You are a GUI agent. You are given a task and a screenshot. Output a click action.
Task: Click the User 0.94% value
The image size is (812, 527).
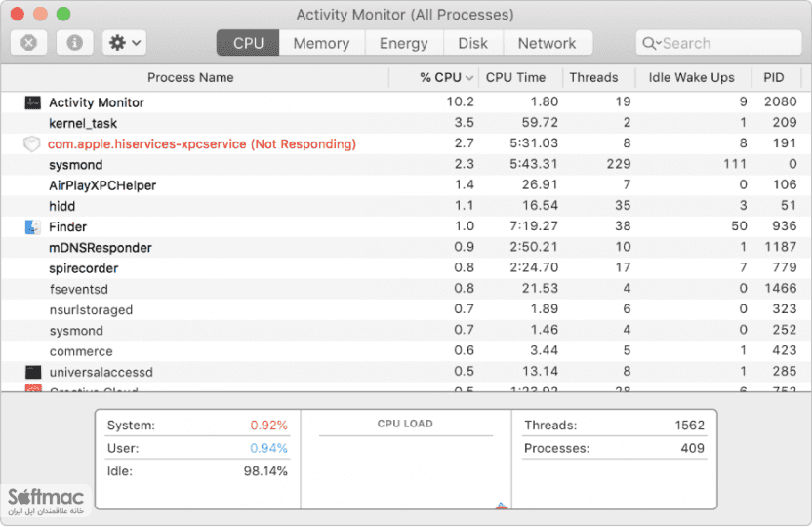tap(268, 448)
